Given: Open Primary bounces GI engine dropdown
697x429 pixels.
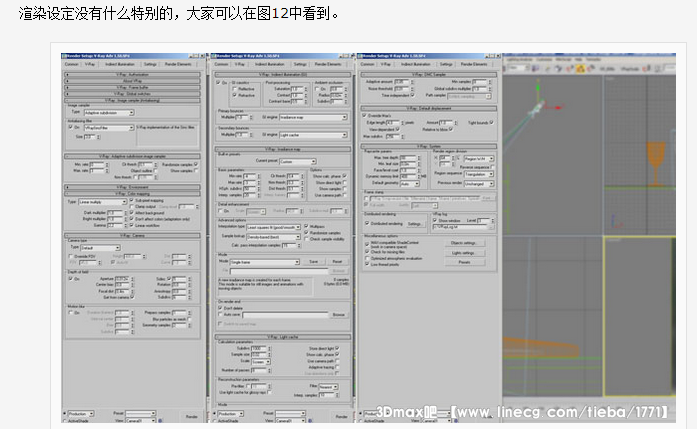Looking at the screenshot, I should (x=313, y=117).
